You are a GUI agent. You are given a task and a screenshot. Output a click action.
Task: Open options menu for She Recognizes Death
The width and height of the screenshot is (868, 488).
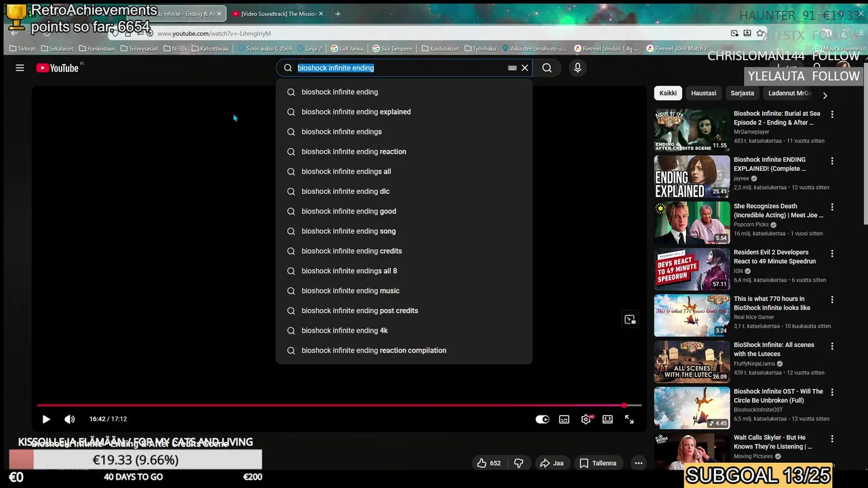click(832, 207)
